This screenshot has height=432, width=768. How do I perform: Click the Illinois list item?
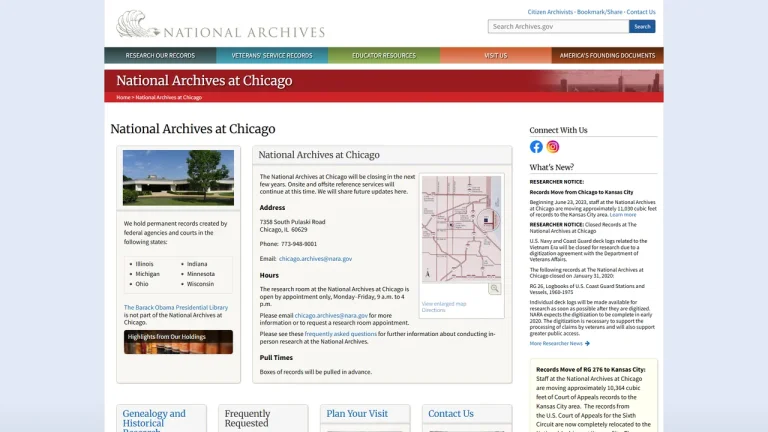pyautogui.click(x=144, y=264)
